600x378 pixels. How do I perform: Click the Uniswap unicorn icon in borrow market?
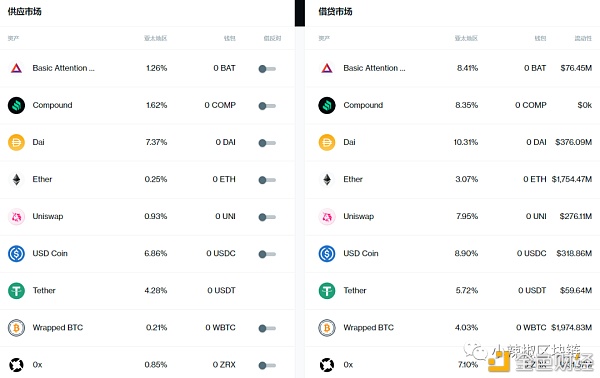[327, 217]
